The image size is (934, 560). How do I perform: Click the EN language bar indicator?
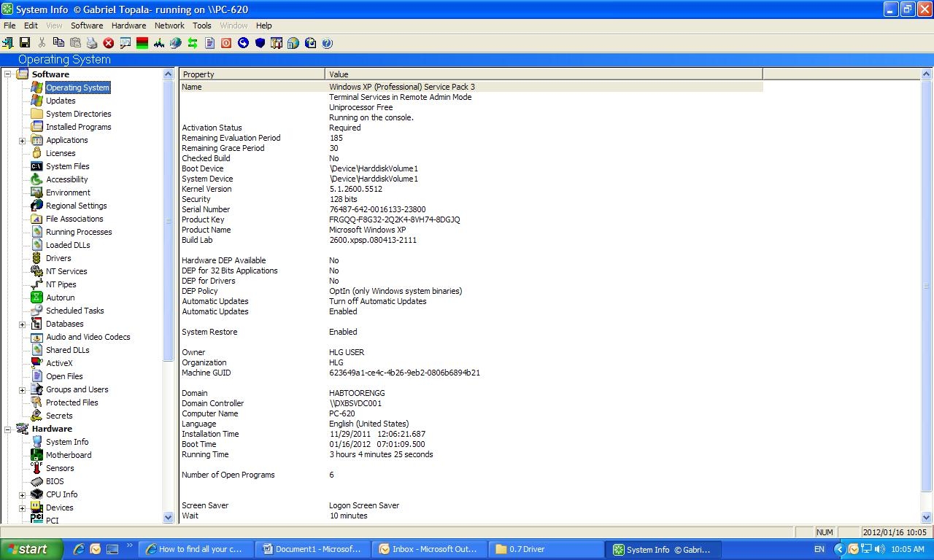pos(819,549)
